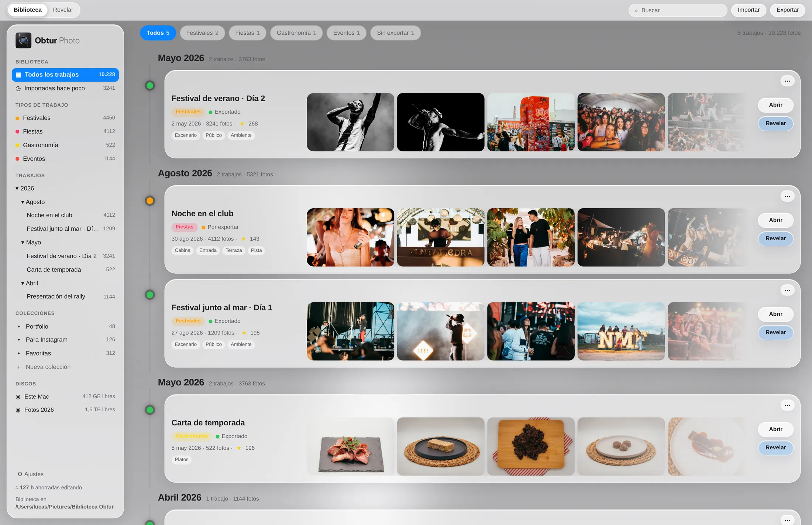
Task: Click the Terraza tag on Noche en el club
Action: [x=234, y=251]
